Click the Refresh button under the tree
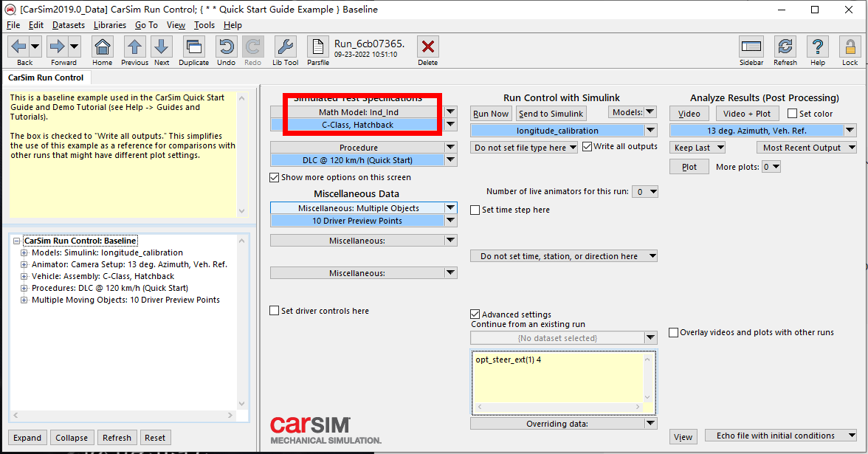The image size is (868, 454). click(x=117, y=437)
